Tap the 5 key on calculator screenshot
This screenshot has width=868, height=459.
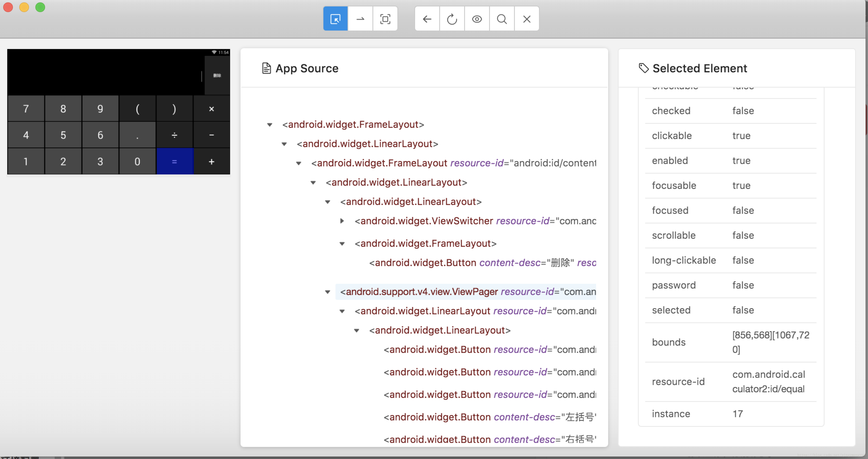click(x=63, y=135)
